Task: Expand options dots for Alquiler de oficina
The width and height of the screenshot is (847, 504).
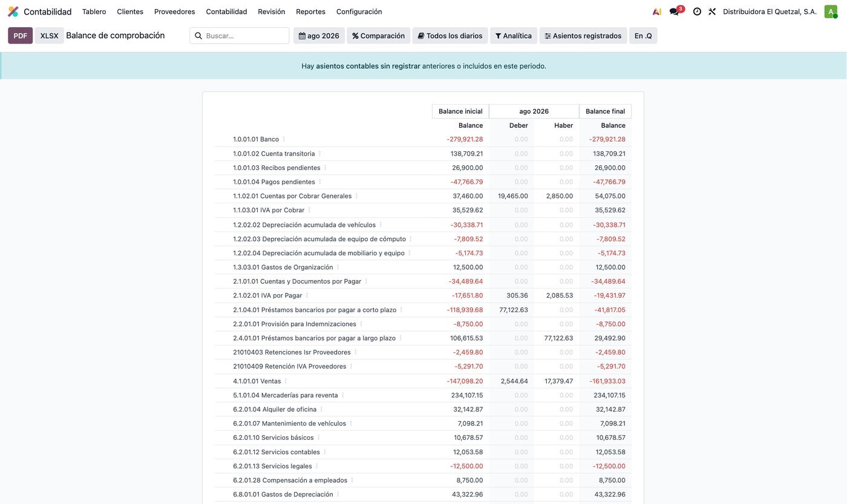Action: coord(321,410)
